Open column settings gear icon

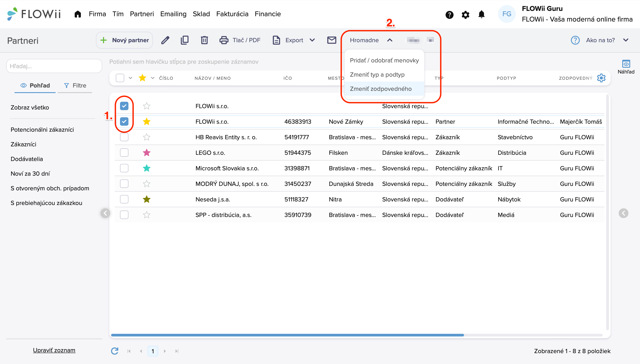pos(601,78)
